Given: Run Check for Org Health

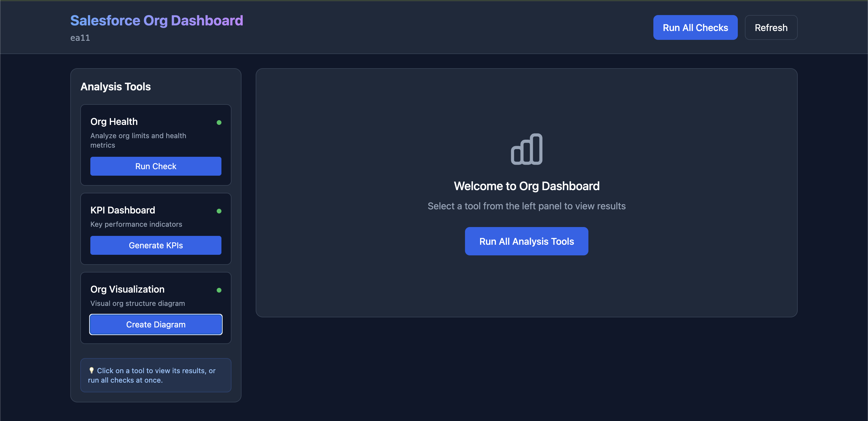Looking at the screenshot, I should (156, 166).
